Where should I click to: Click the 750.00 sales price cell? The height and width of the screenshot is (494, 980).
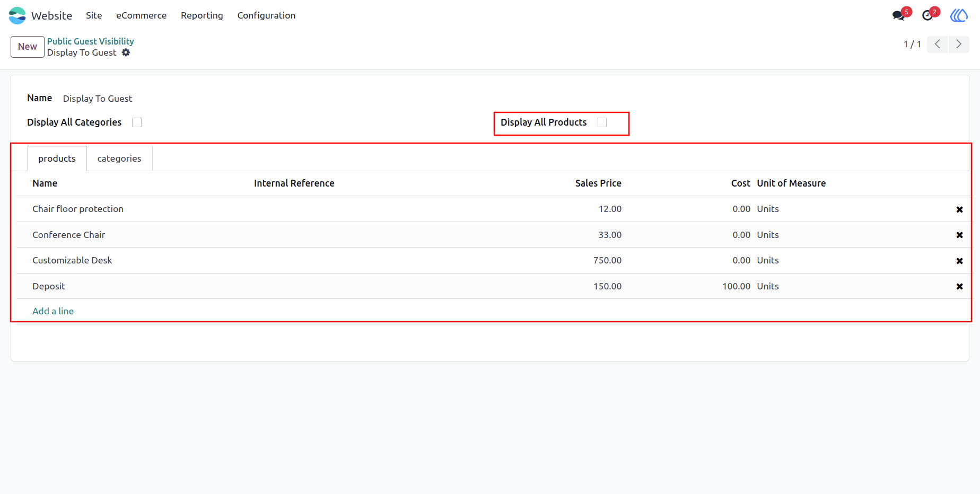607,260
